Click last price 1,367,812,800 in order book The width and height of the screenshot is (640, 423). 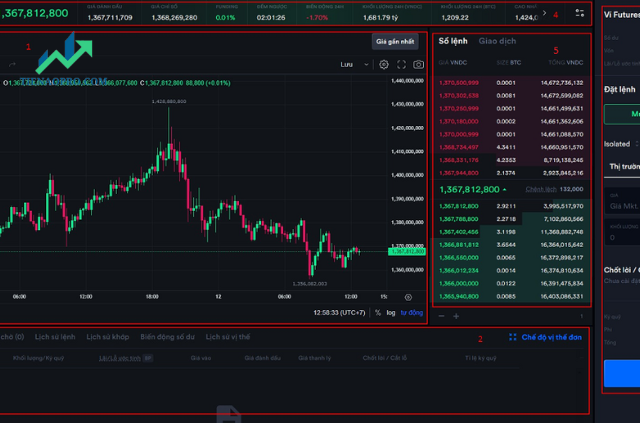coord(469,189)
